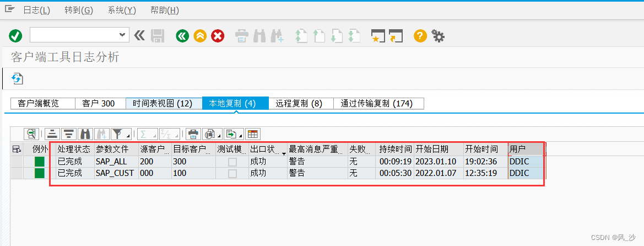Screen dimensions: 644x246
Task: Open the 系统(Y) menu
Action: (x=122, y=10)
